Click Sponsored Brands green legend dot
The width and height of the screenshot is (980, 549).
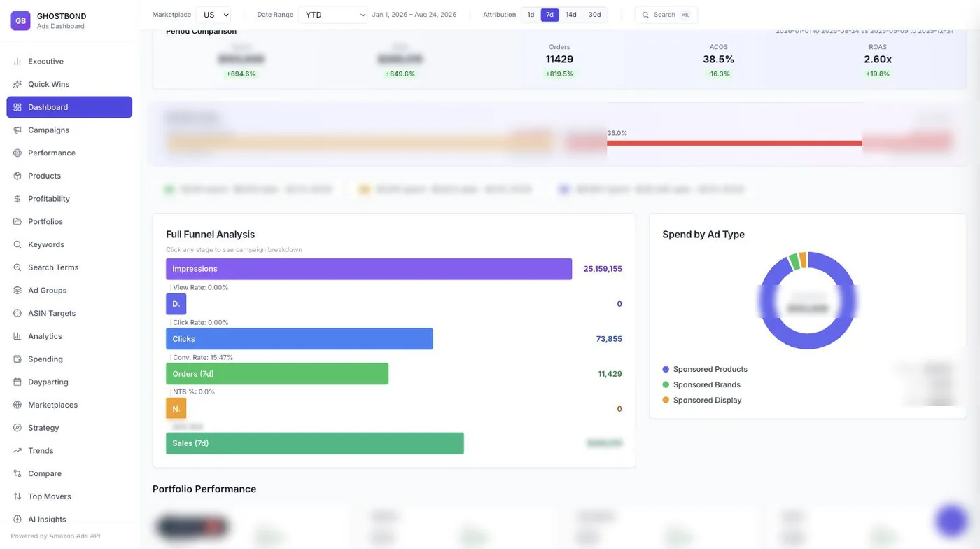click(666, 384)
